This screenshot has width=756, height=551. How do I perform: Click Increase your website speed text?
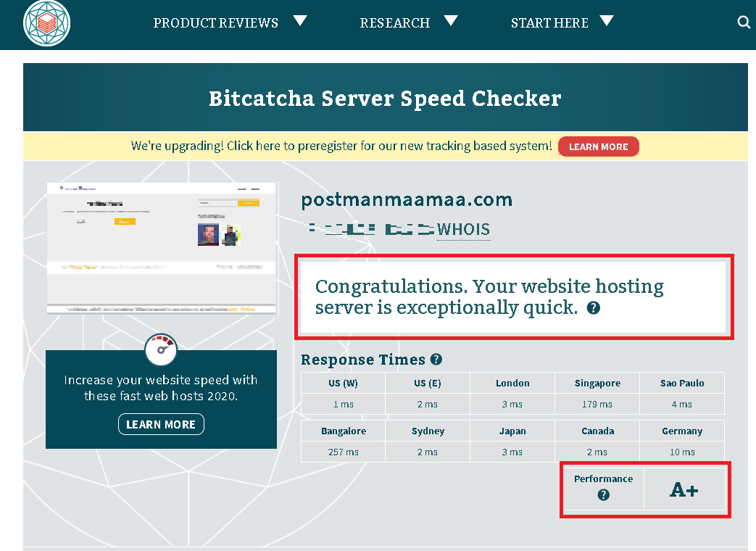[161, 388]
